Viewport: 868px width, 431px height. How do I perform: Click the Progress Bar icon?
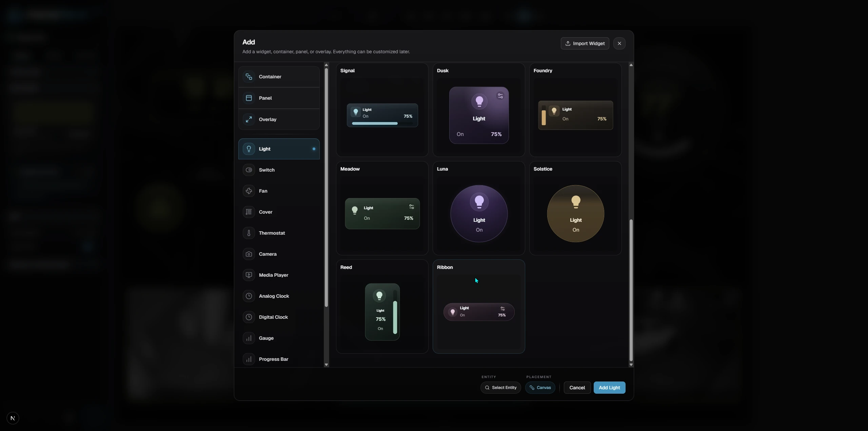[249, 359]
